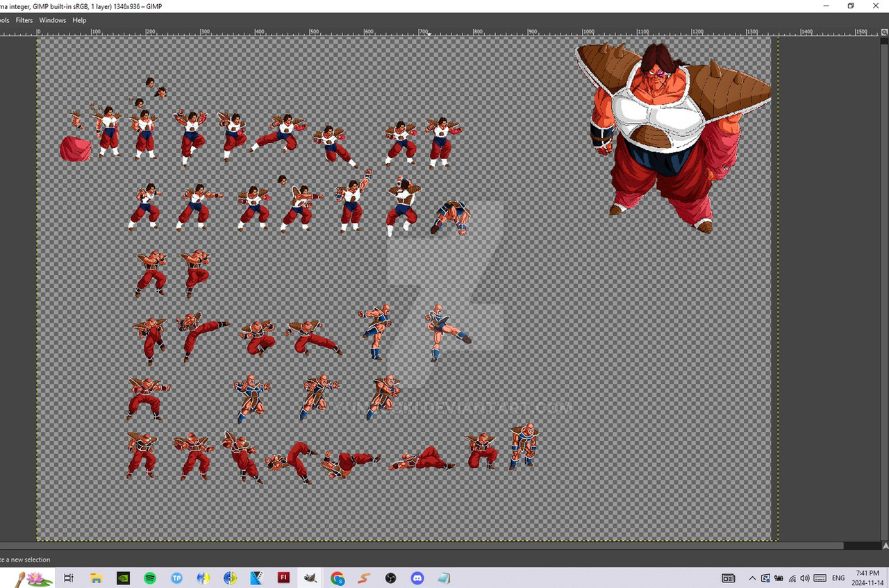Open Google Chrome from the taskbar
Viewport: 889px width, 588px height.
pos(338,578)
